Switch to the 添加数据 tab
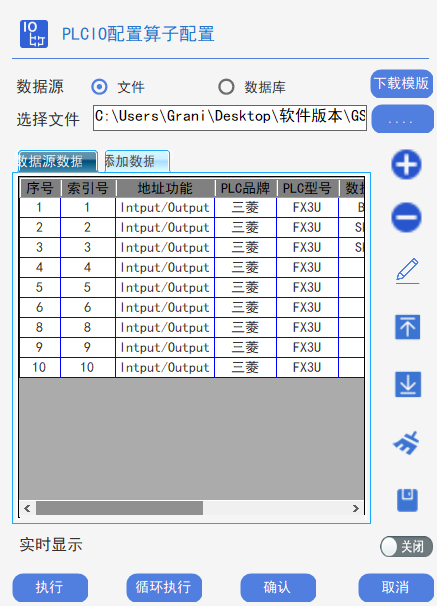The height and width of the screenshot is (606, 437). click(137, 161)
